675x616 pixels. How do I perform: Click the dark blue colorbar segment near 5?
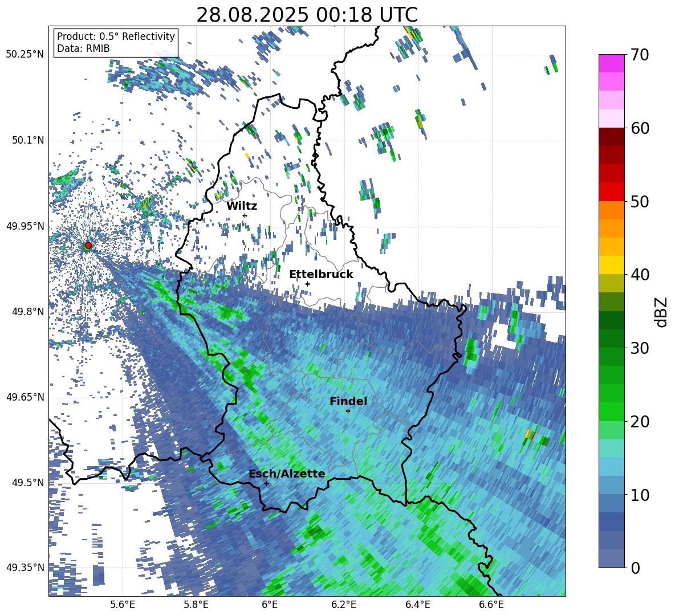point(611,522)
